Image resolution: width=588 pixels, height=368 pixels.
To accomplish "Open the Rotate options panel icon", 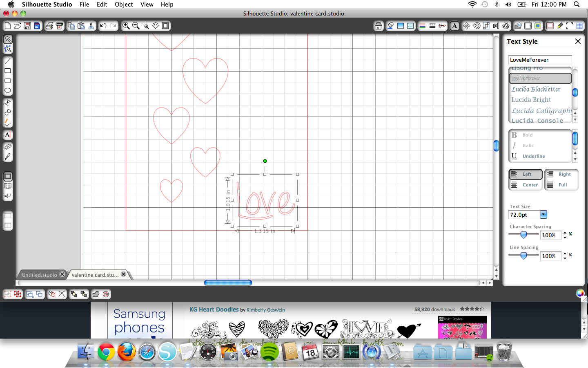I will [476, 26].
